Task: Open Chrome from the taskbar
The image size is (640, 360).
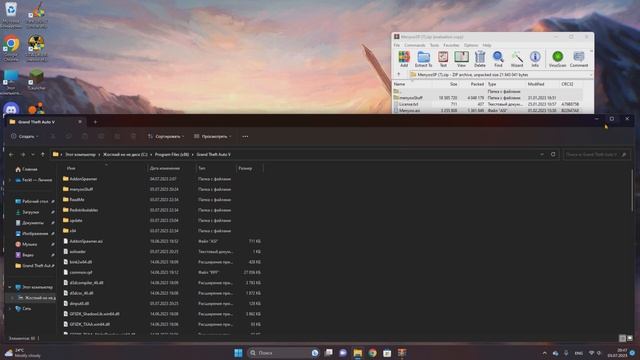Action: [373, 353]
